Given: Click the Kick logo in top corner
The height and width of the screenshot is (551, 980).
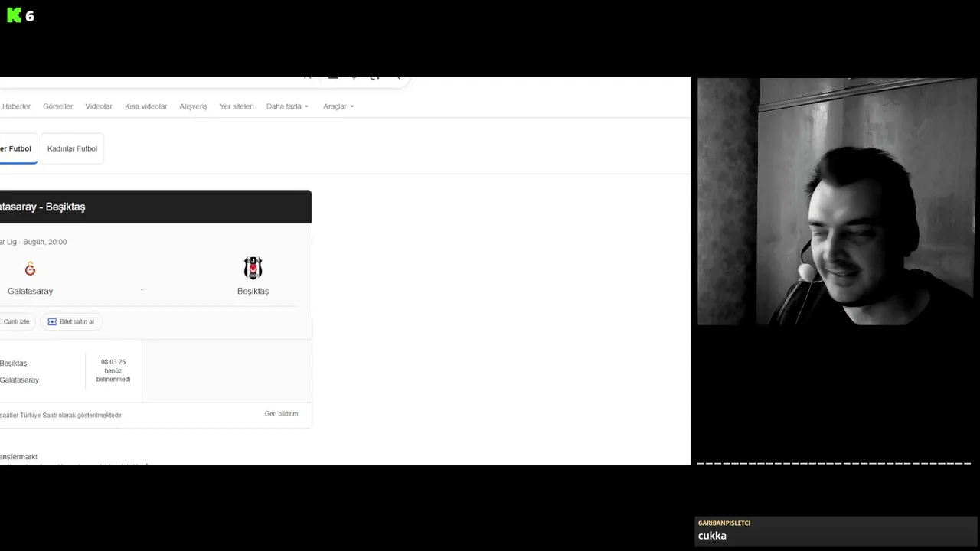Looking at the screenshot, I should [14, 15].
